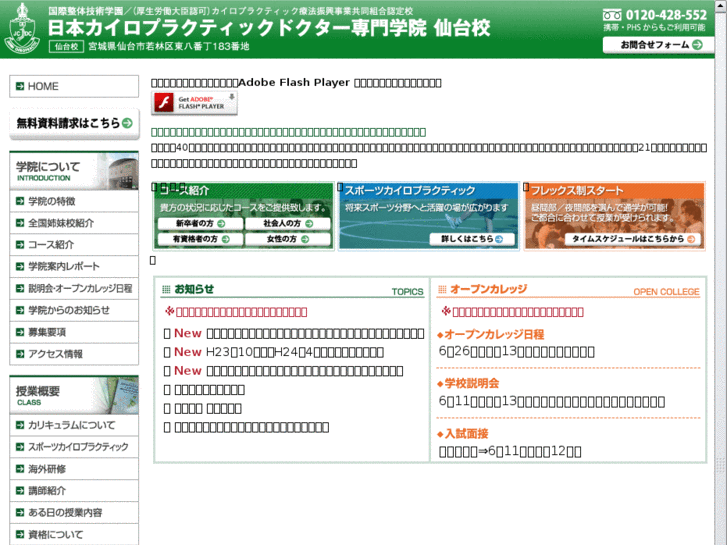This screenshot has width=727, height=545.
Task: Go to HOME in the sidebar
Action: point(74,86)
